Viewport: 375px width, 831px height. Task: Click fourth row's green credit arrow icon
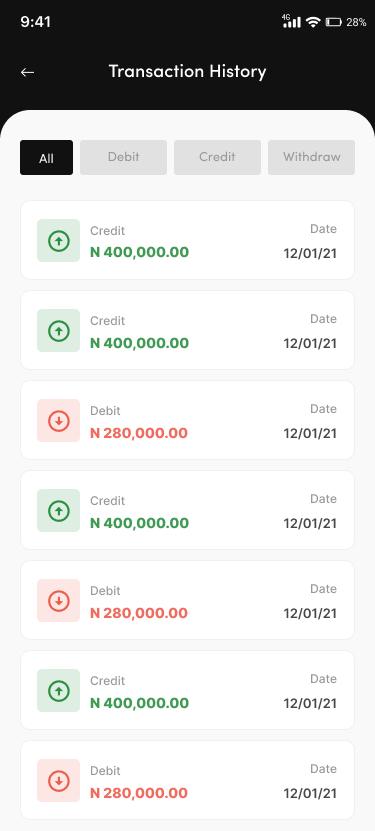58,511
